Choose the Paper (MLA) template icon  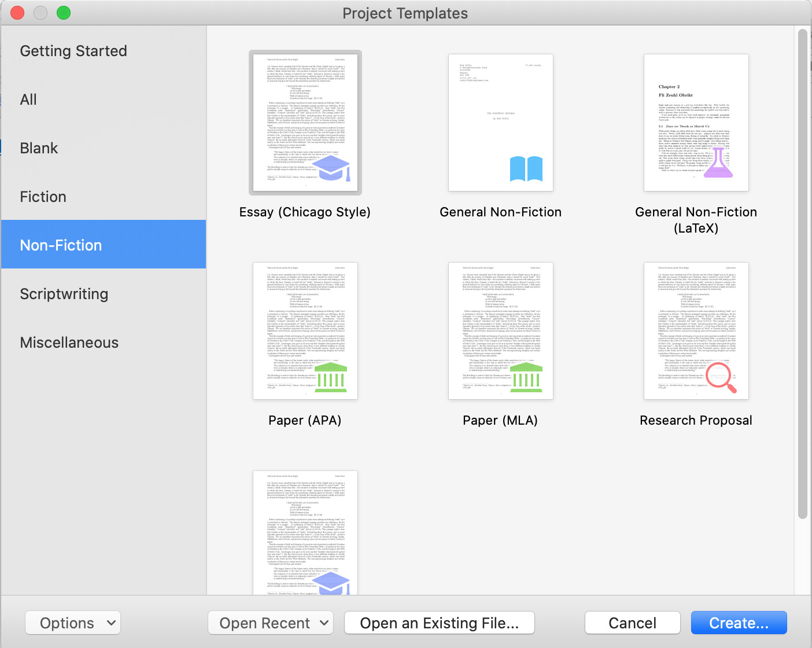(500, 331)
